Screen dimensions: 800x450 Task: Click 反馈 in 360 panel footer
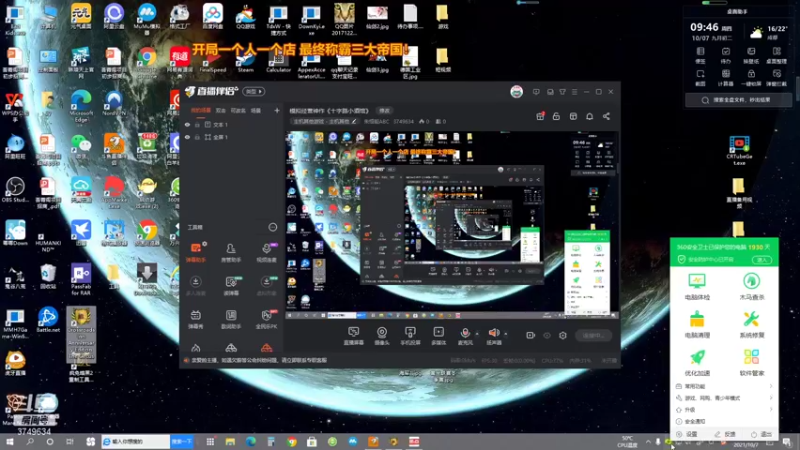coord(726,434)
